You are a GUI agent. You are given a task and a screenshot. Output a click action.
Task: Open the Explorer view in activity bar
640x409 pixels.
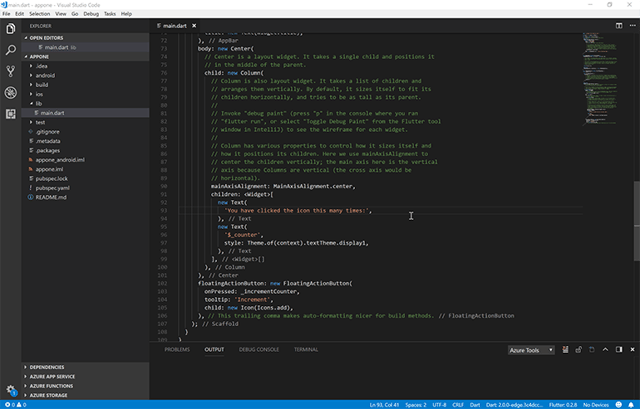[x=11, y=29]
